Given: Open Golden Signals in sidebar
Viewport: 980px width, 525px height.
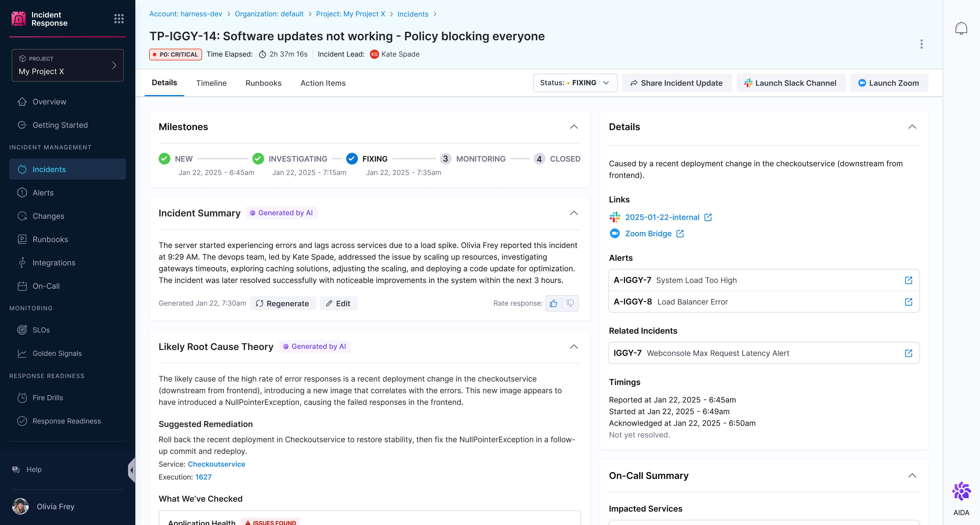Looking at the screenshot, I should point(57,353).
